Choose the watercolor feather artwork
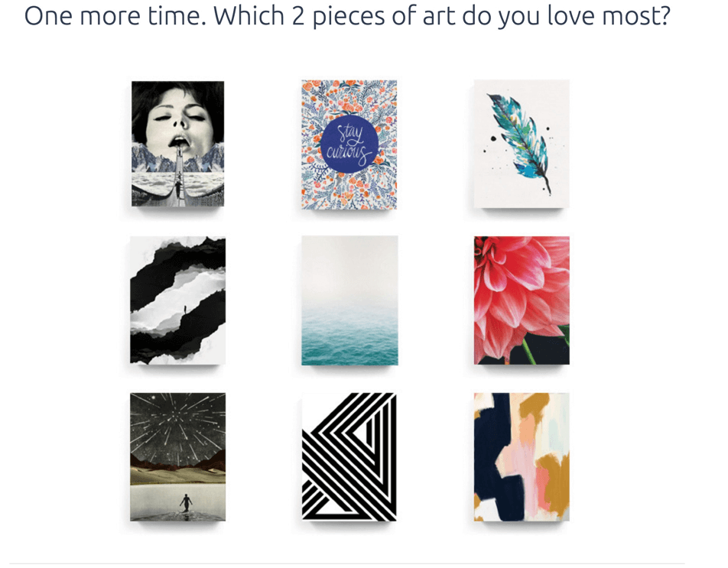The height and width of the screenshot is (568, 728). tap(522, 144)
